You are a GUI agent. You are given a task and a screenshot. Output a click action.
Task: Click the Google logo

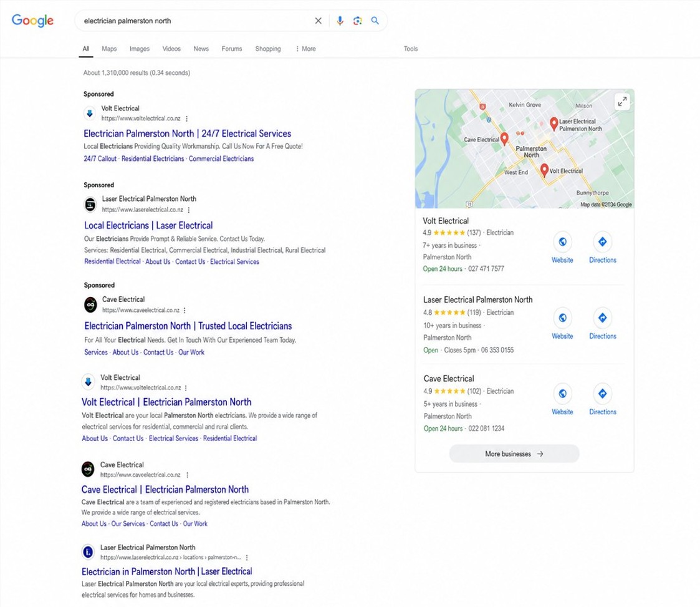click(32, 21)
